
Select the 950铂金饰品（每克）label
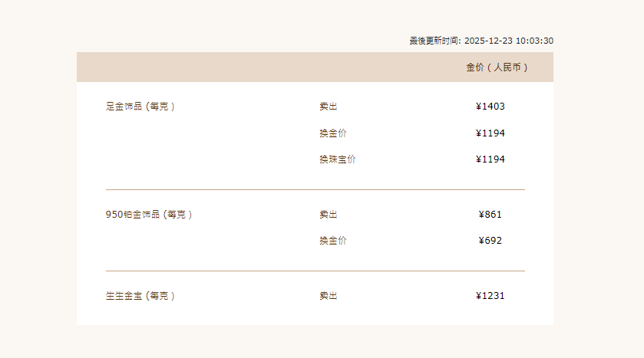point(149,215)
